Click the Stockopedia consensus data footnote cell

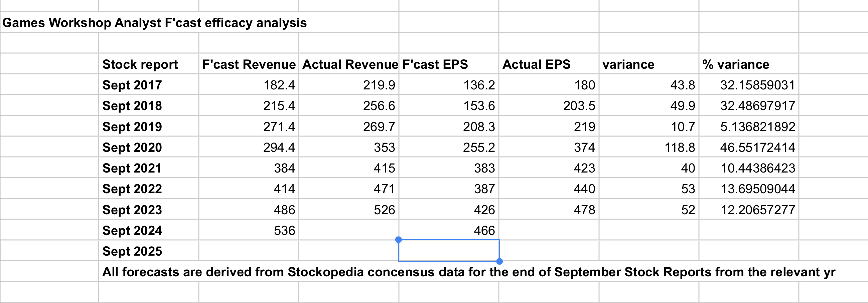point(468,272)
